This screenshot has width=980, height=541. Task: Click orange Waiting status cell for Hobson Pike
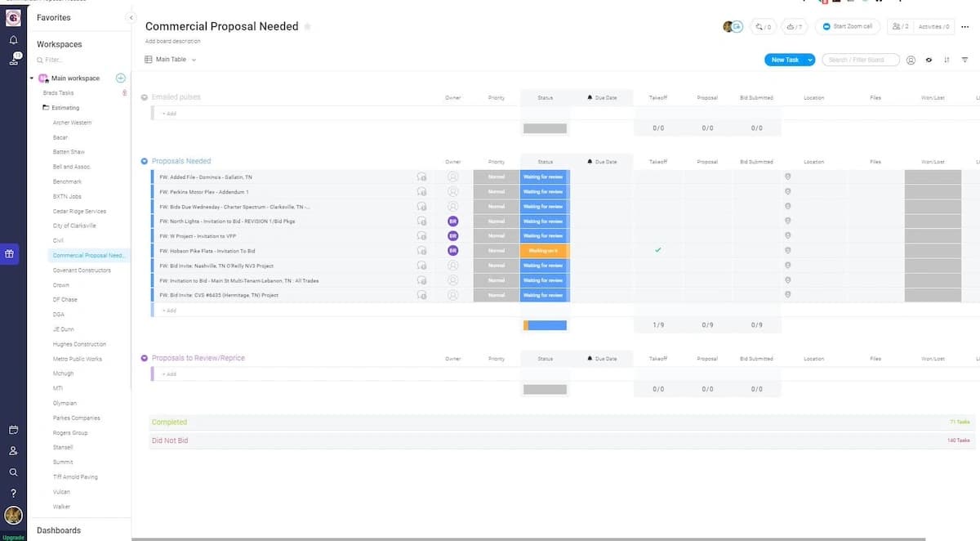coord(543,251)
